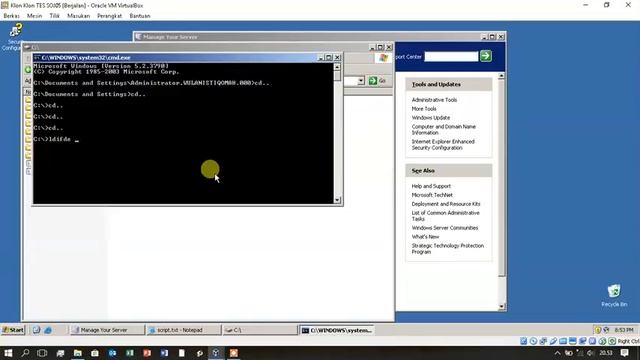This screenshot has height=360, width=640.
Task: Open the Help and Support link
Action: pyautogui.click(x=431, y=186)
